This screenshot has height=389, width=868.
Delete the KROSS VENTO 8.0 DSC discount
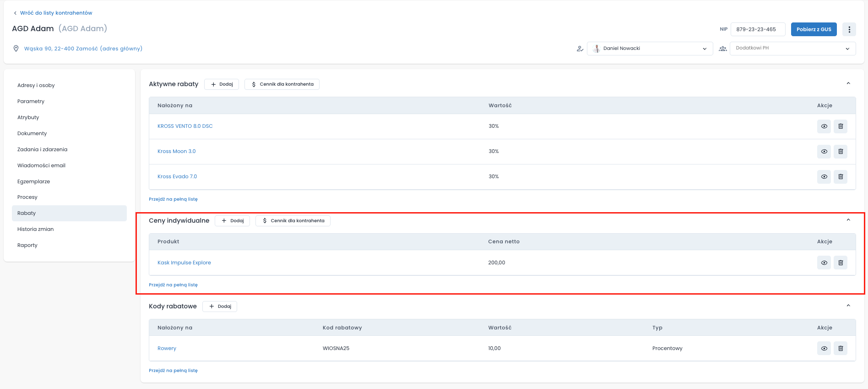click(x=840, y=126)
